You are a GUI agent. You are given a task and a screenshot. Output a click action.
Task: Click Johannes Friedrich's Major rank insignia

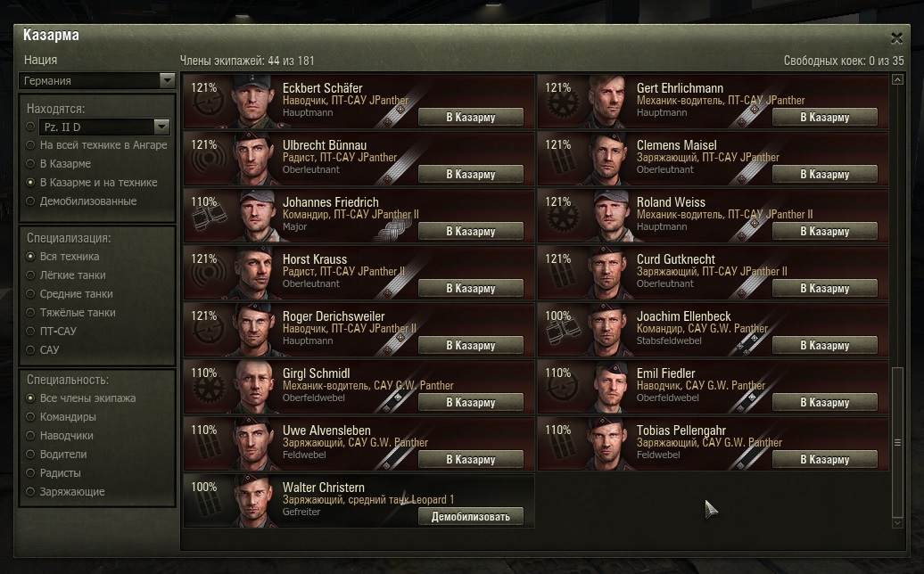[391, 232]
